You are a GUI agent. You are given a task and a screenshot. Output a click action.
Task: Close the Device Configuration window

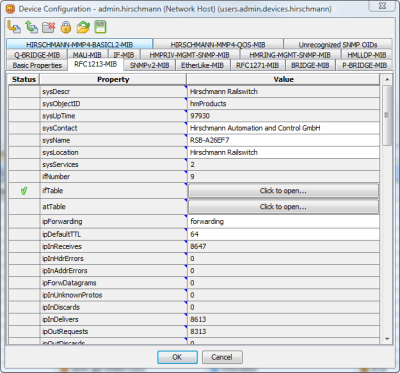[383, 6]
